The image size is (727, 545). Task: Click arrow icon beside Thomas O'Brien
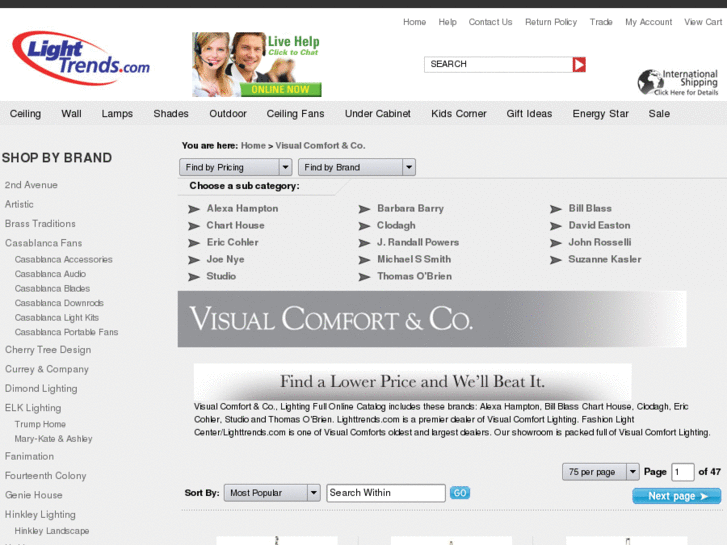(364, 277)
